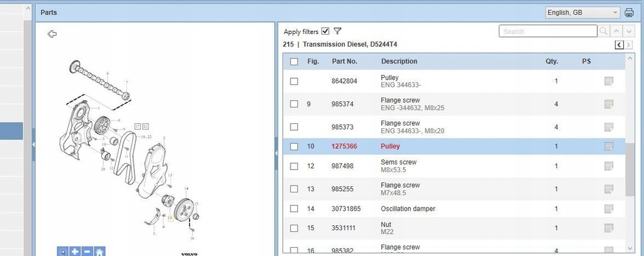The height and width of the screenshot is (256, 644).
Task: Sort by Part No. column header
Action: tap(345, 61)
